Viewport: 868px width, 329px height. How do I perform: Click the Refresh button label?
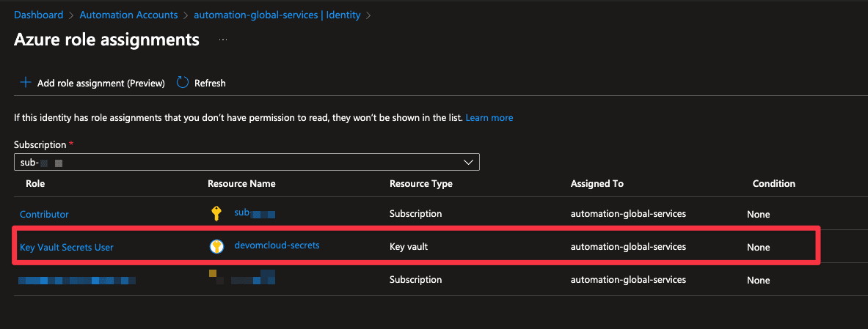[210, 83]
